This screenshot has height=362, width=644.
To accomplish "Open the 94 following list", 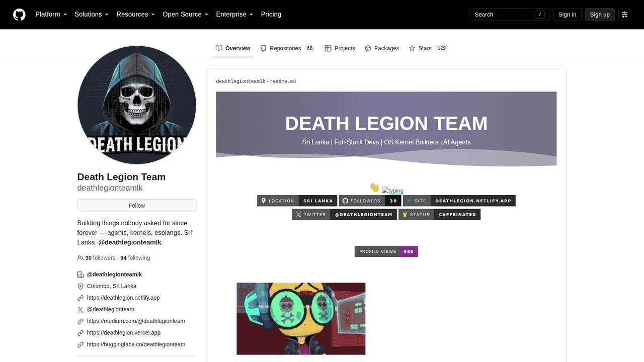I will pyautogui.click(x=135, y=258).
